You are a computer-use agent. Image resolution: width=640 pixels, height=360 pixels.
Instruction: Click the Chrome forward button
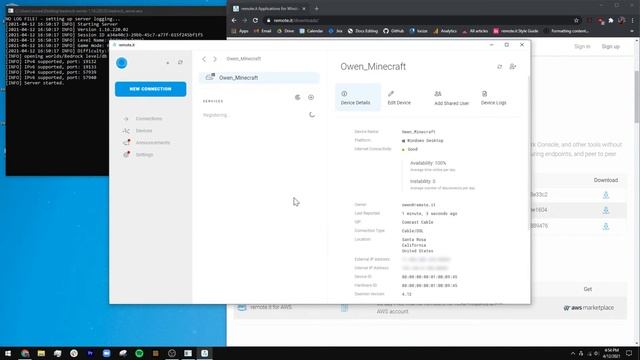click(244, 20)
